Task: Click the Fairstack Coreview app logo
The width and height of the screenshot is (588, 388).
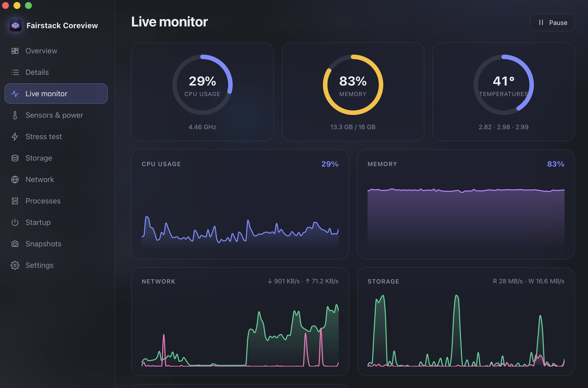Action: [15, 25]
